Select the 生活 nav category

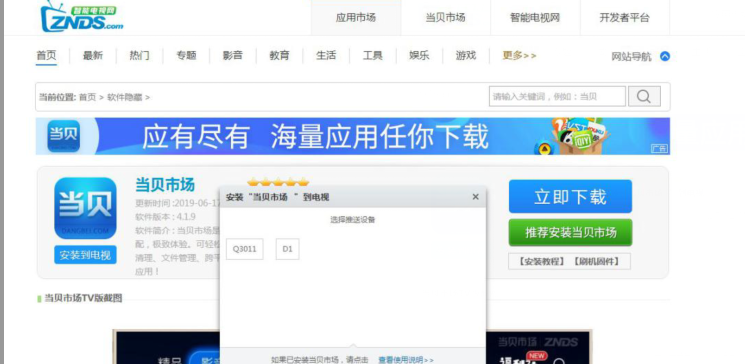[x=326, y=56]
